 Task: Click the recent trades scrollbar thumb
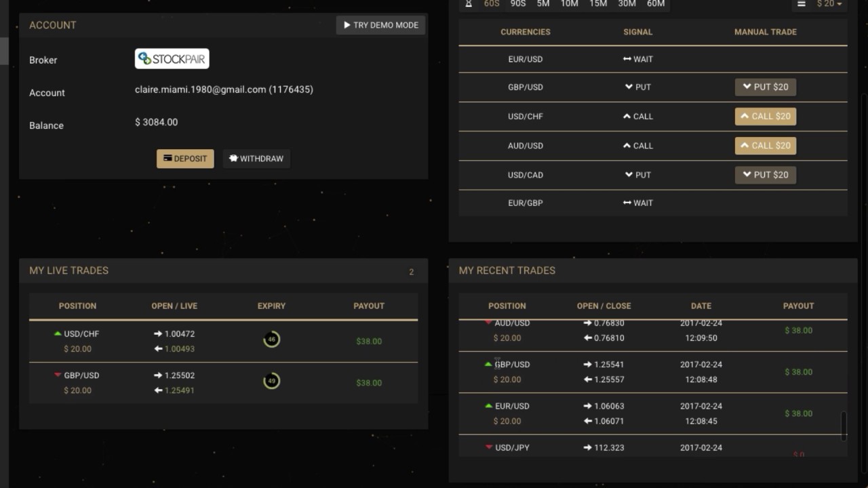tap(844, 426)
